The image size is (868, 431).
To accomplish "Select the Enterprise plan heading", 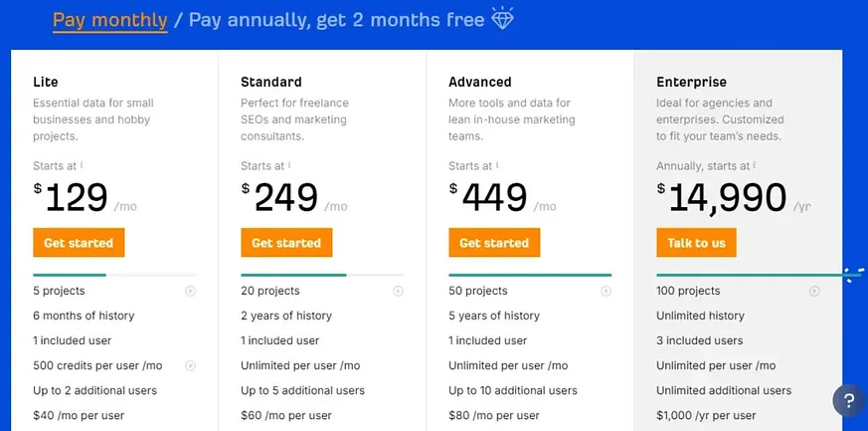I will [x=691, y=82].
